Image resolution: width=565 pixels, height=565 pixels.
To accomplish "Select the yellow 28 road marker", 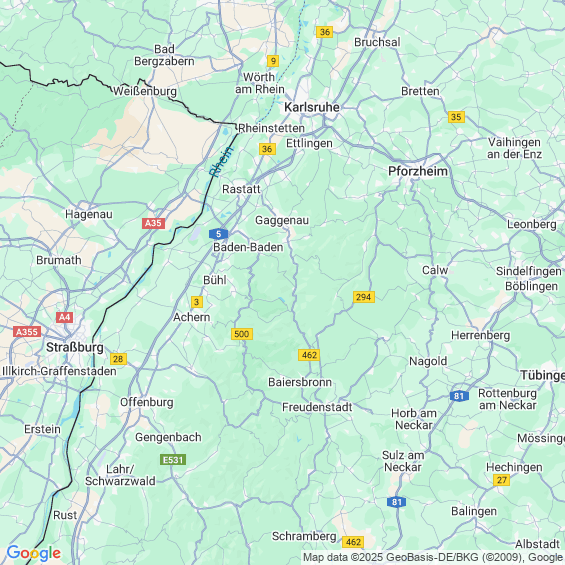I will 118,359.
